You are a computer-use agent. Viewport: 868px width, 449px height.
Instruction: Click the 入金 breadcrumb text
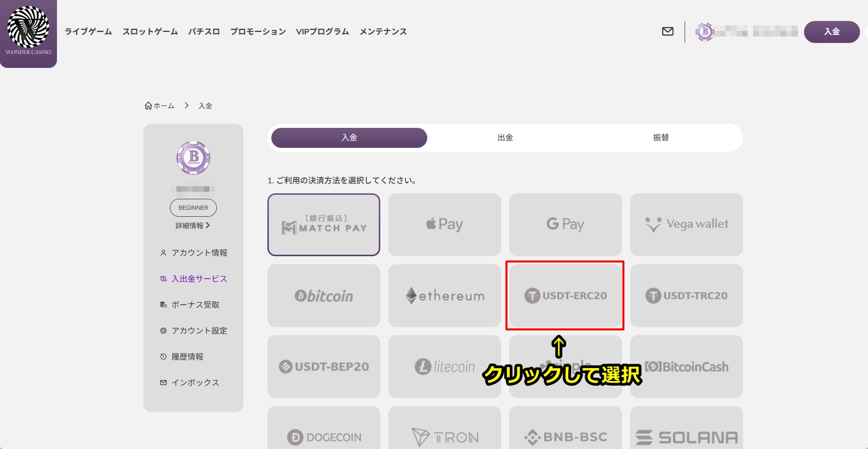click(205, 106)
